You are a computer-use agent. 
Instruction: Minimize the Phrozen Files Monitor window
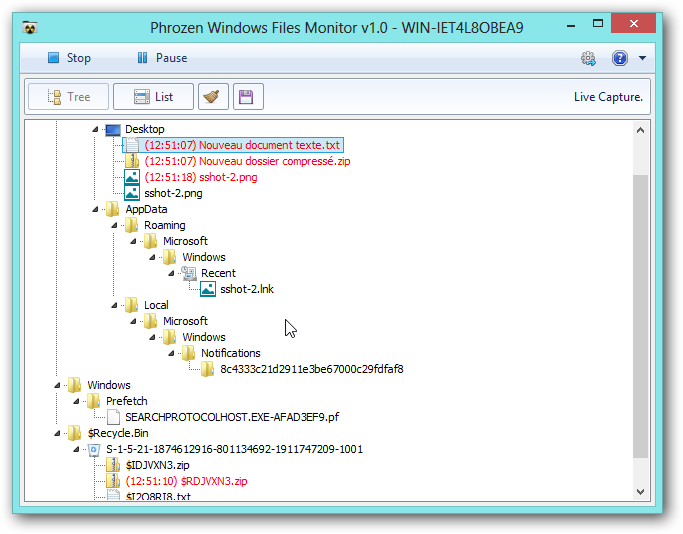[571, 26]
